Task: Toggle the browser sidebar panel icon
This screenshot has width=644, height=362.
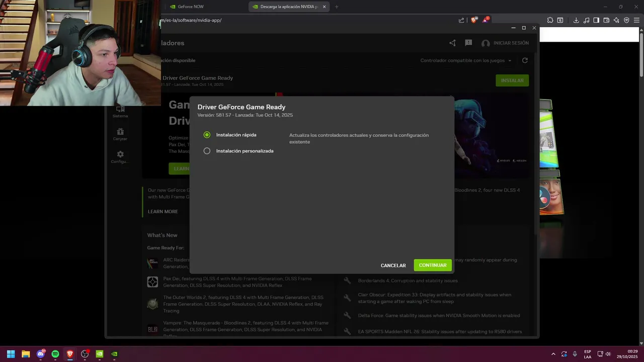Action: (596, 20)
